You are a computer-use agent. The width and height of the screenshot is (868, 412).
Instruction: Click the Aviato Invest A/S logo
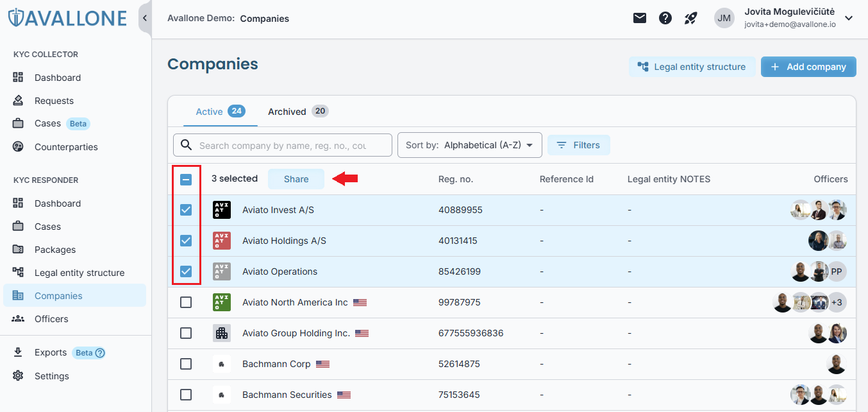point(222,210)
